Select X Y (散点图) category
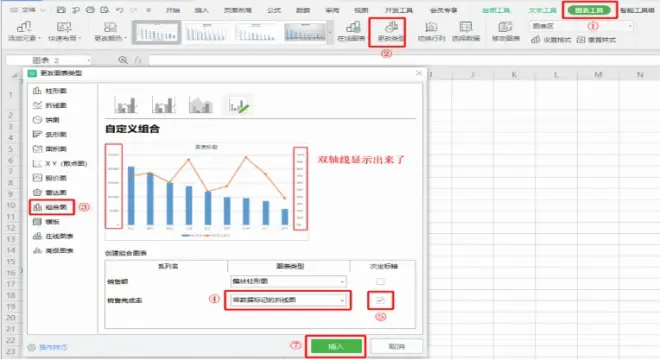This screenshot has height=360, width=660. click(60, 163)
